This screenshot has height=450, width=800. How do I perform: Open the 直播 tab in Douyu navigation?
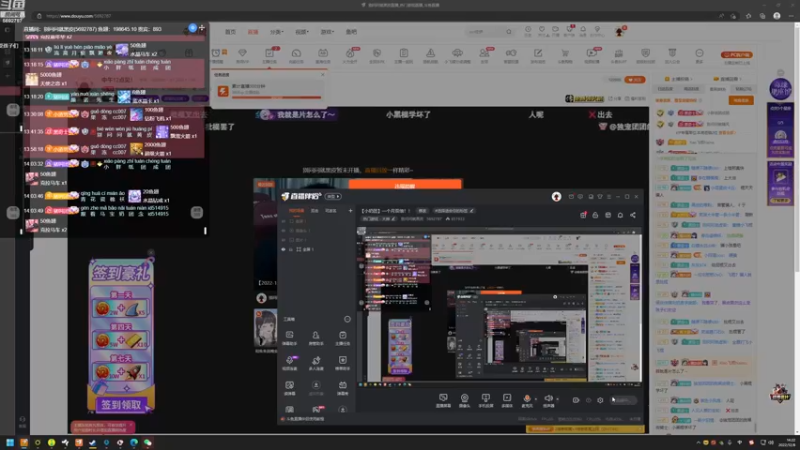[253, 32]
